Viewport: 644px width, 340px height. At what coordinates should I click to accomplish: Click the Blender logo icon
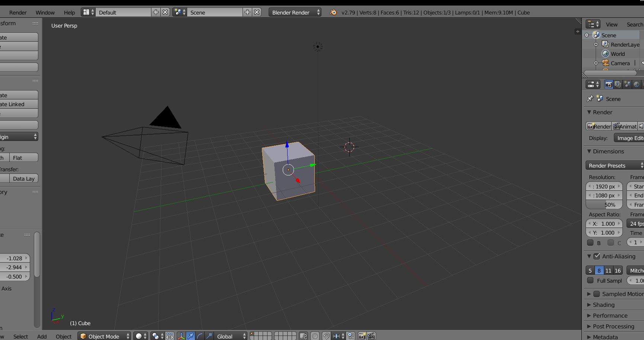pyautogui.click(x=333, y=12)
